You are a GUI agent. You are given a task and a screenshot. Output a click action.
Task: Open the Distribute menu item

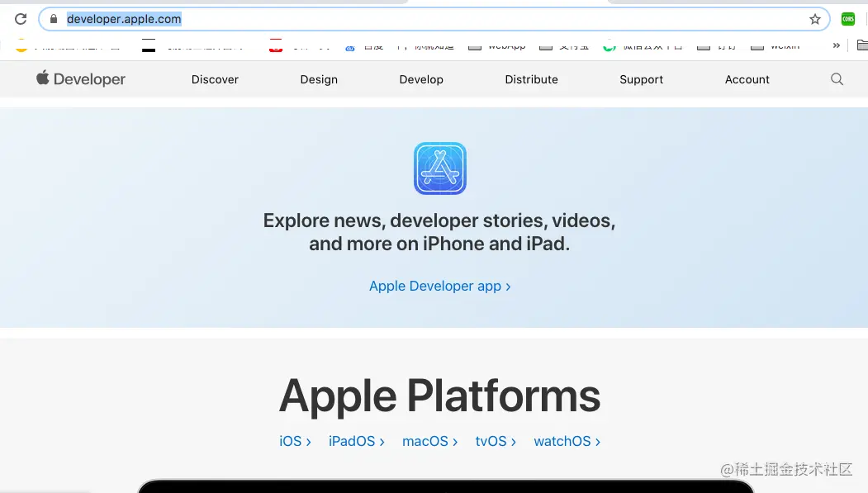531,79
